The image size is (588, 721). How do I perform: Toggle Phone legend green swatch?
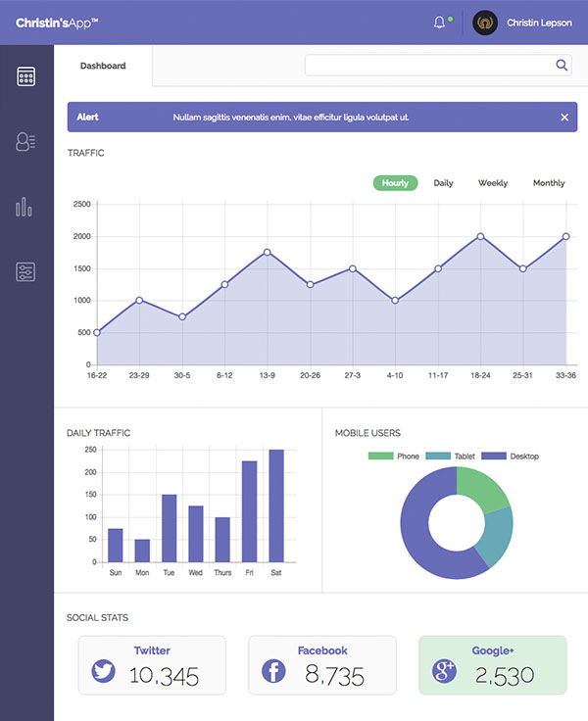pos(380,457)
